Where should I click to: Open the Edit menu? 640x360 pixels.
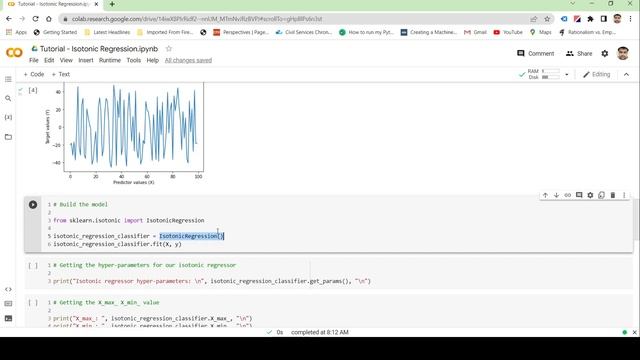click(49, 60)
